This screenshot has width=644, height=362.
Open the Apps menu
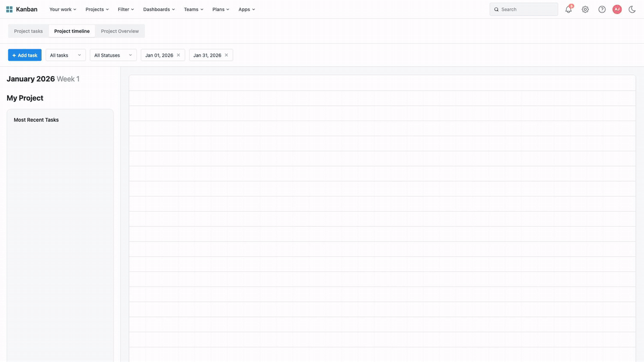[x=246, y=9]
